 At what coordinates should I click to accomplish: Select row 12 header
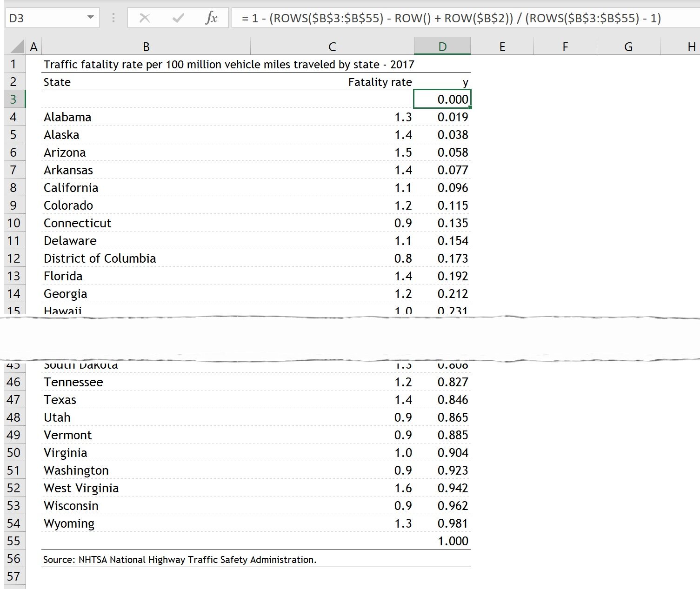[13, 258]
